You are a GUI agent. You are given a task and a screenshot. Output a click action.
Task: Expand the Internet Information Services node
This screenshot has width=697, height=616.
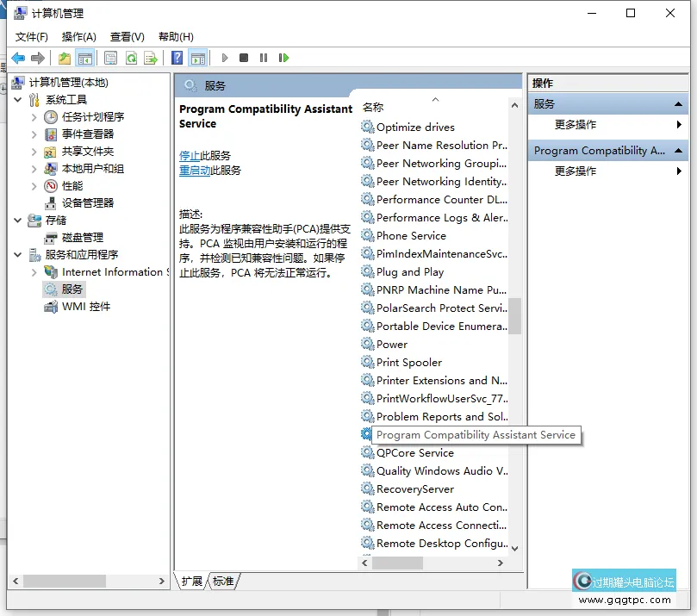click(34, 272)
